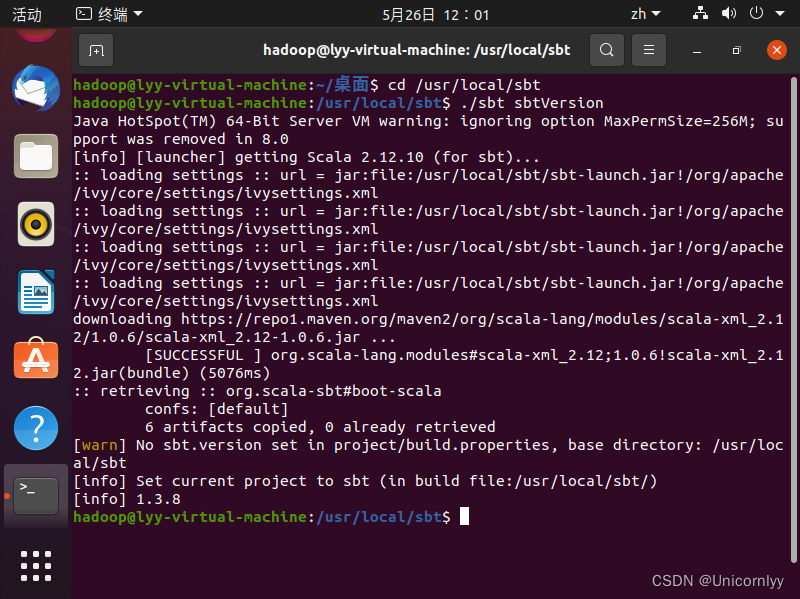The height and width of the screenshot is (599, 800).
Task: Close the terminal window
Action: pyautogui.click(x=777, y=50)
